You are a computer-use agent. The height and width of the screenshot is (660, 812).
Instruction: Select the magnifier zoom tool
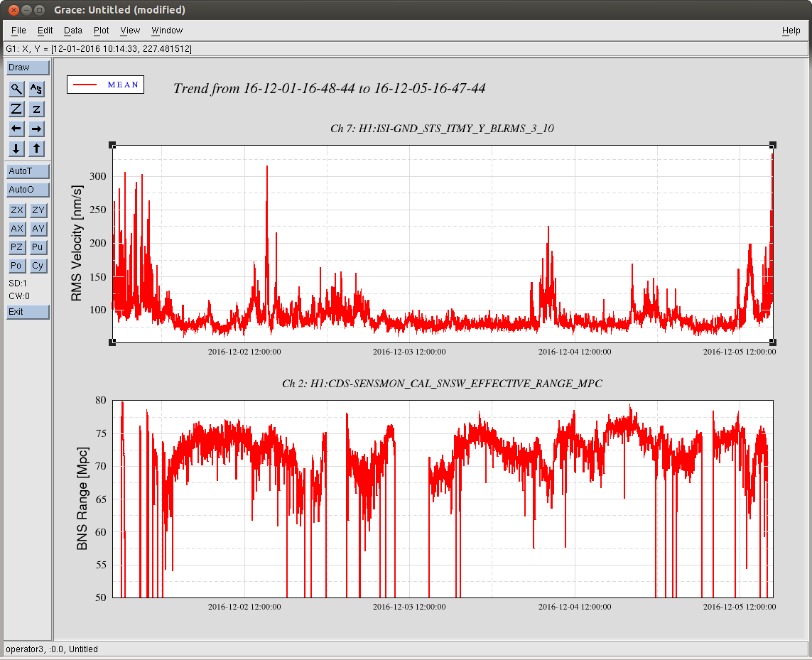[x=16, y=89]
